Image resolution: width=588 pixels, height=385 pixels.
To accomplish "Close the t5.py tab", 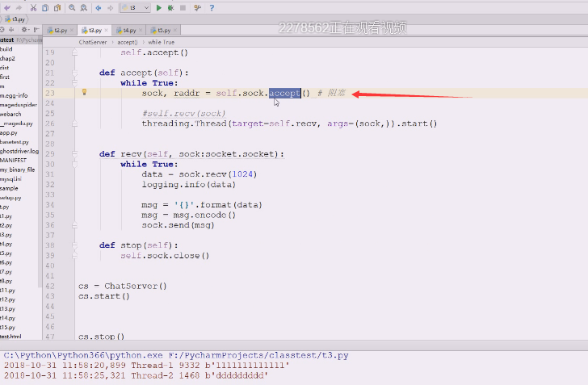I will tap(174, 31).
